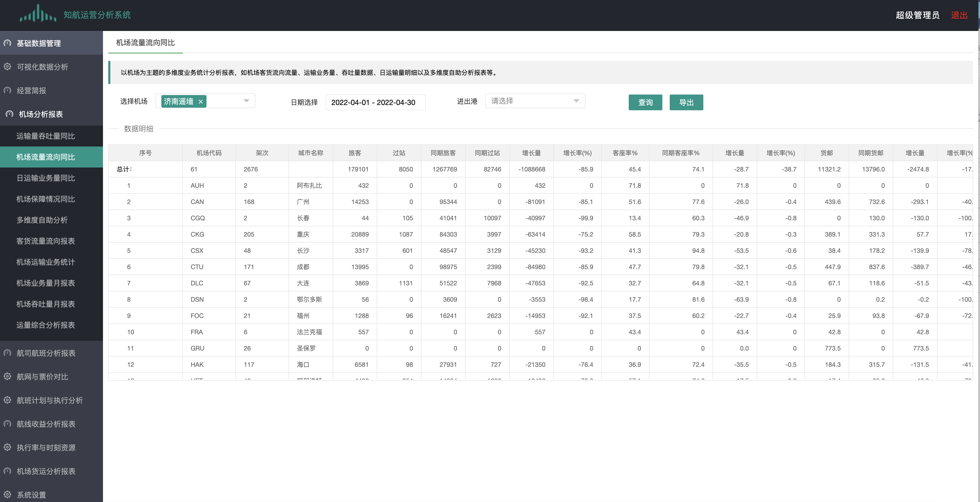
Task: Click 退出 to log out
Action: click(x=959, y=15)
